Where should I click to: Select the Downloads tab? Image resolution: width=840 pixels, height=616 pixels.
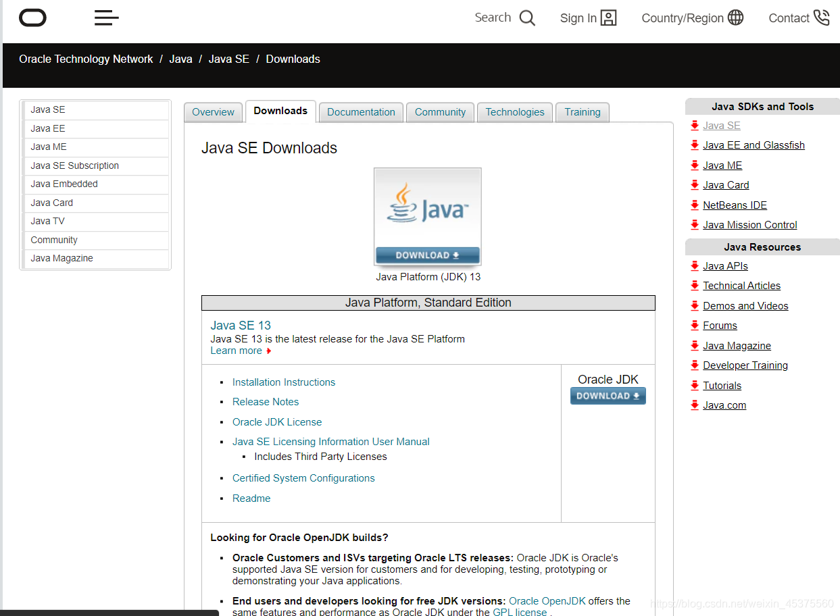point(280,111)
